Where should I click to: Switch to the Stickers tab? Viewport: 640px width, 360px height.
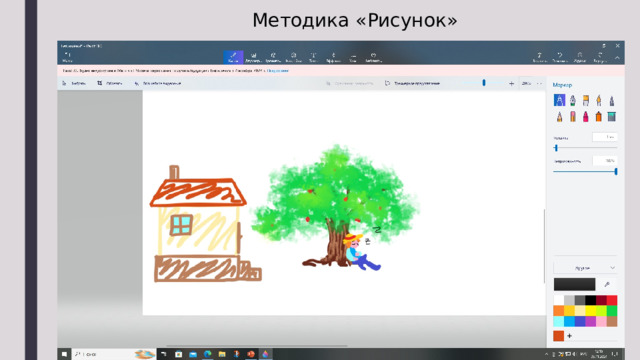293,57
